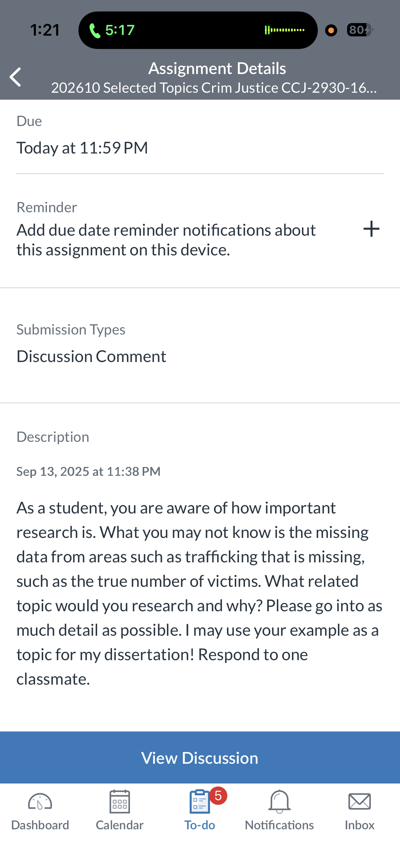Go back with the left chevron
The height and width of the screenshot is (868, 400).
pyautogui.click(x=15, y=77)
